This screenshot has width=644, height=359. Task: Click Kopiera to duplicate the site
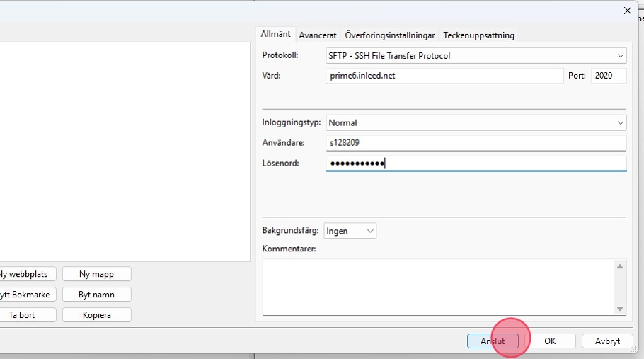click(96, 315)
